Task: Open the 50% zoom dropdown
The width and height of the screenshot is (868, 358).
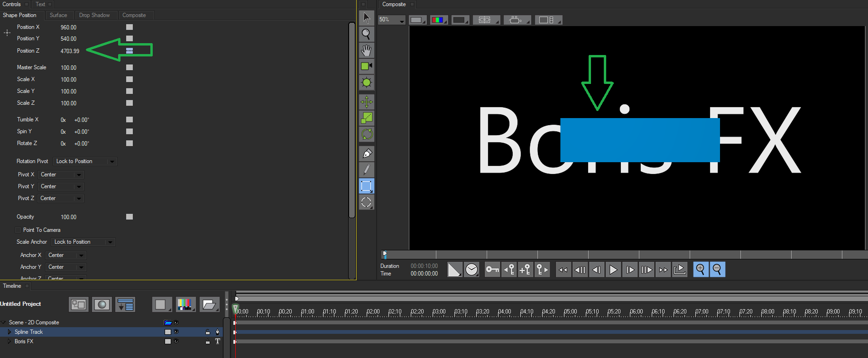Action: click(x=392, y=20)
